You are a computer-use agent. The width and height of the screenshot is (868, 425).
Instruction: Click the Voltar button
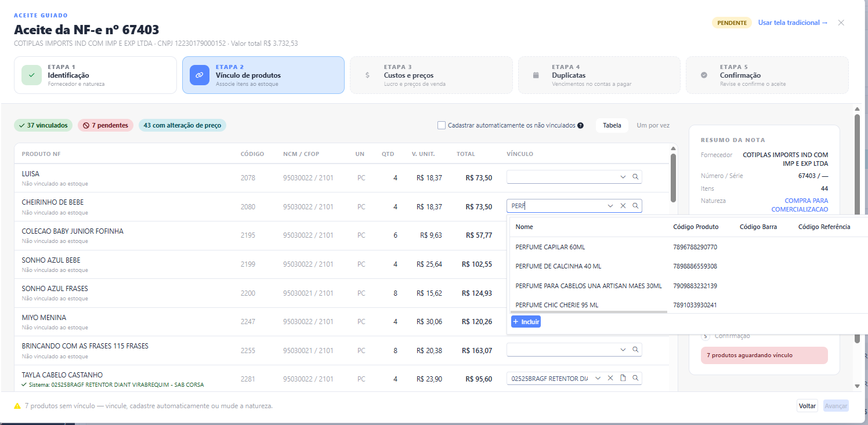pos(808,406)
